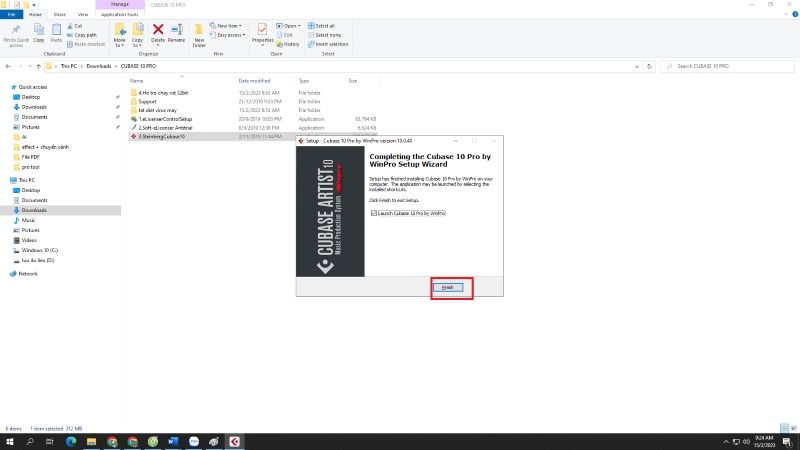The width and height of the screenshot is (800, 450).
Task: Open recent locations dropdown arrow
Action: (x=30, y=66)
